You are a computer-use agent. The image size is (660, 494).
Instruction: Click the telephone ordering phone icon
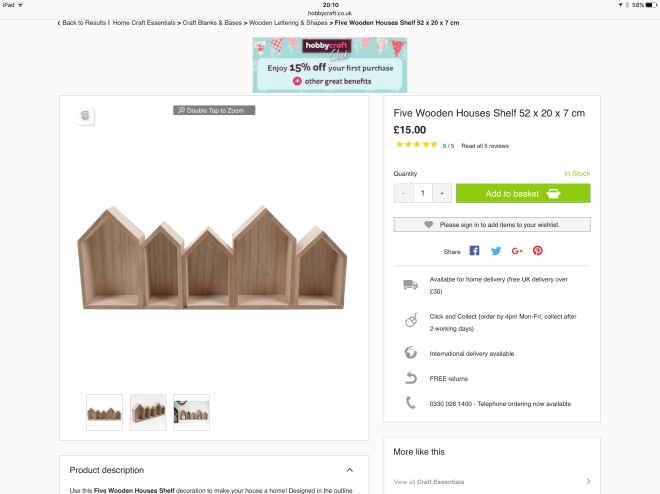click(410, 403)
